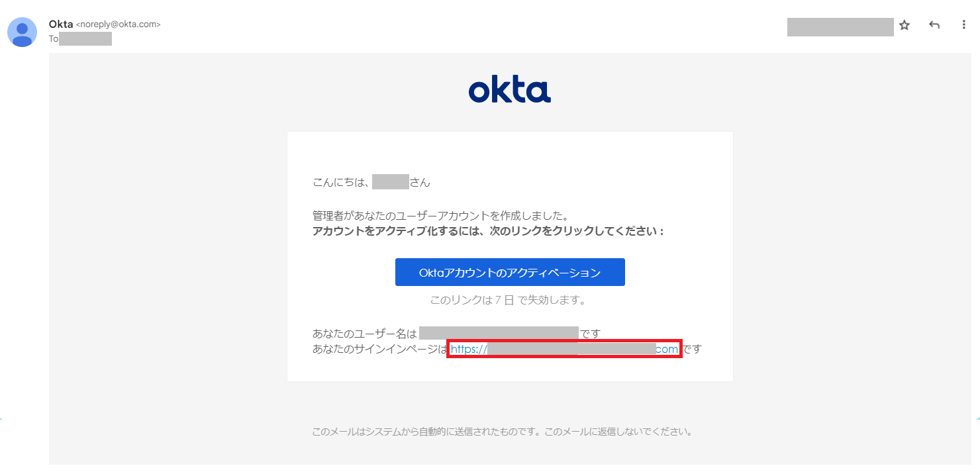Screen dimensions: 980x476
Task: Click the Oktaアカウントのアクティベーション button
Action: (x=510, y=272)
